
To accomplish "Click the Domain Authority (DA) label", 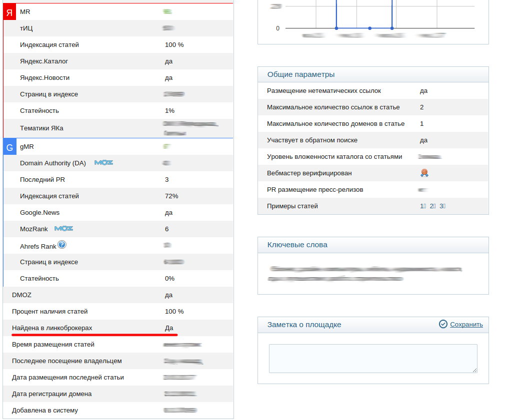I will [53, 163].
